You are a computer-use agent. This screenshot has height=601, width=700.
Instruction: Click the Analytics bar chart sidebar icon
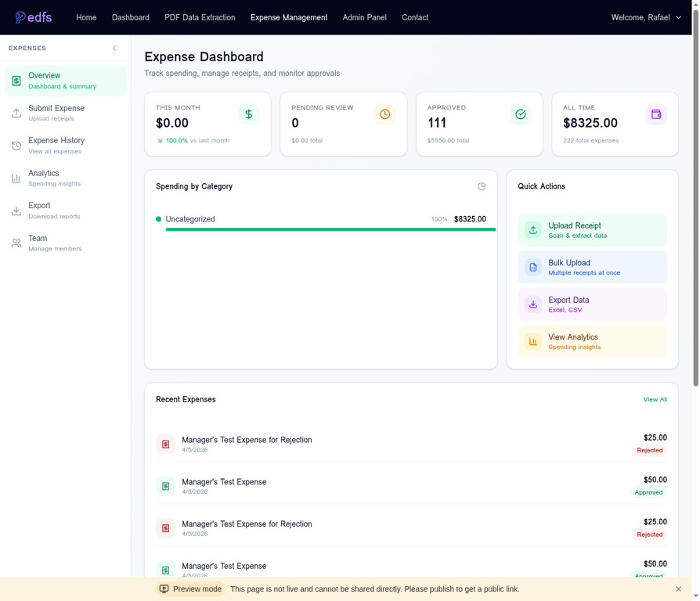click(x=16, y=178)
